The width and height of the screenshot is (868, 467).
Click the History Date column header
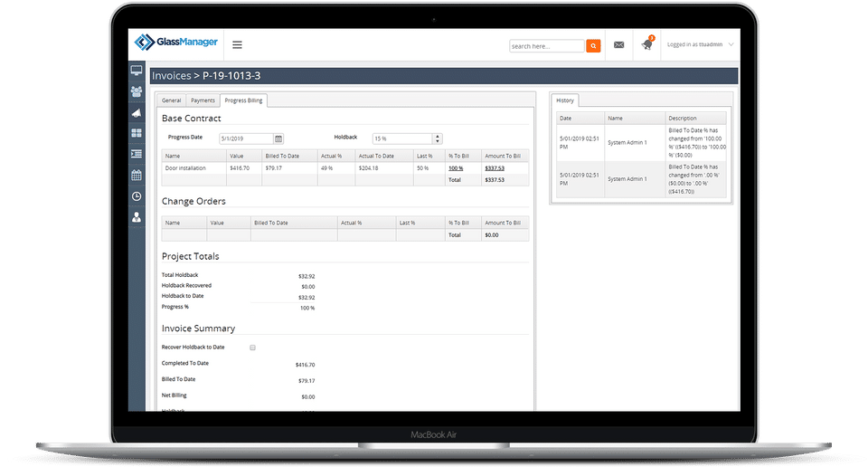pyautogui.click(x=580, y=118)
